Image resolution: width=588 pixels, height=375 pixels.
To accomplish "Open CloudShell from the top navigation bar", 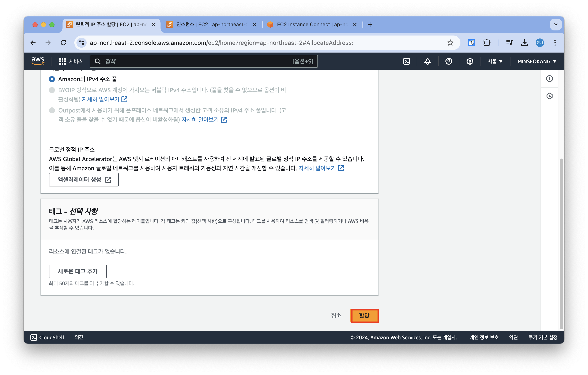I will 406,61.
